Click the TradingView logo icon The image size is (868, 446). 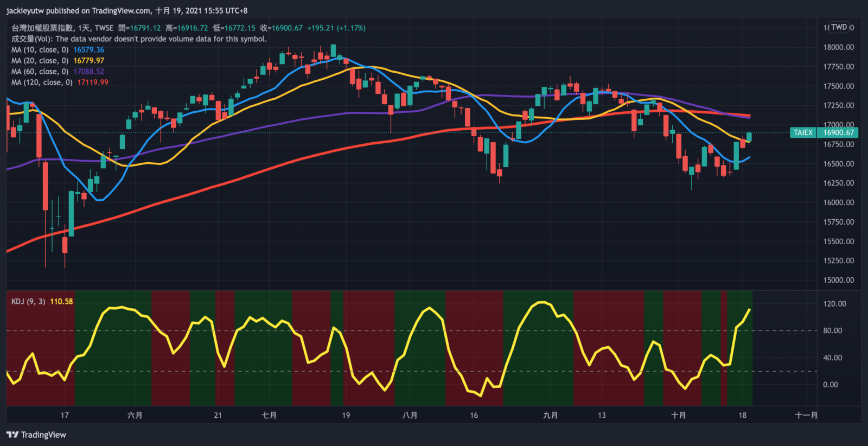(12, 435)
